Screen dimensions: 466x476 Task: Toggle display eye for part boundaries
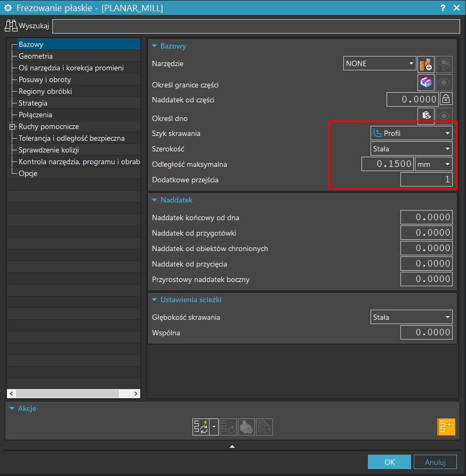(x=445, y=83)
